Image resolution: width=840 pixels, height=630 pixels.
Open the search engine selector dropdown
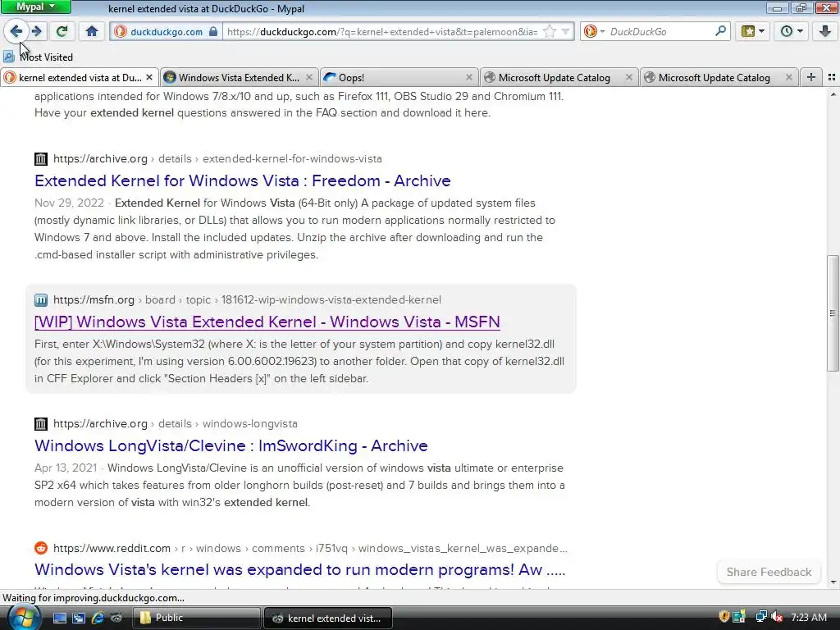point(594,32)
